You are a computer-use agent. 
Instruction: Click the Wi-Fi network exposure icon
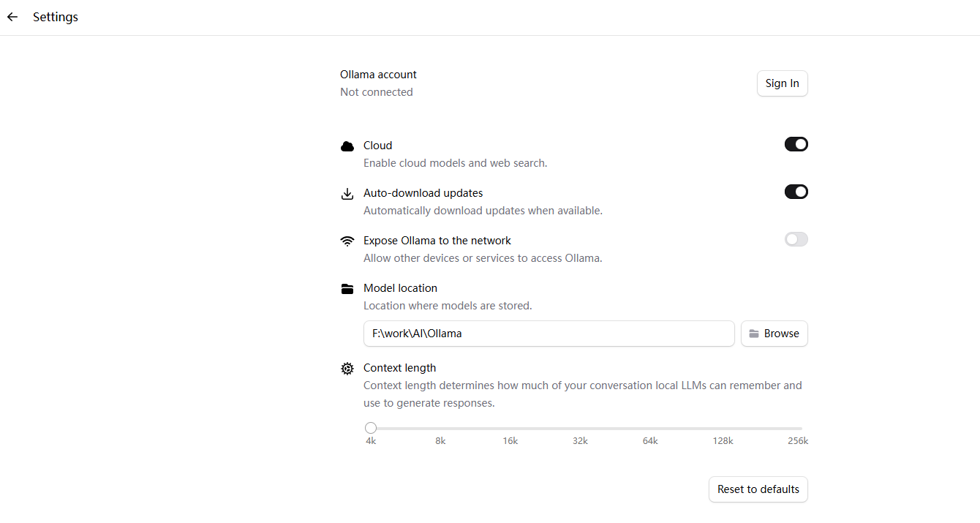(347, 241)
